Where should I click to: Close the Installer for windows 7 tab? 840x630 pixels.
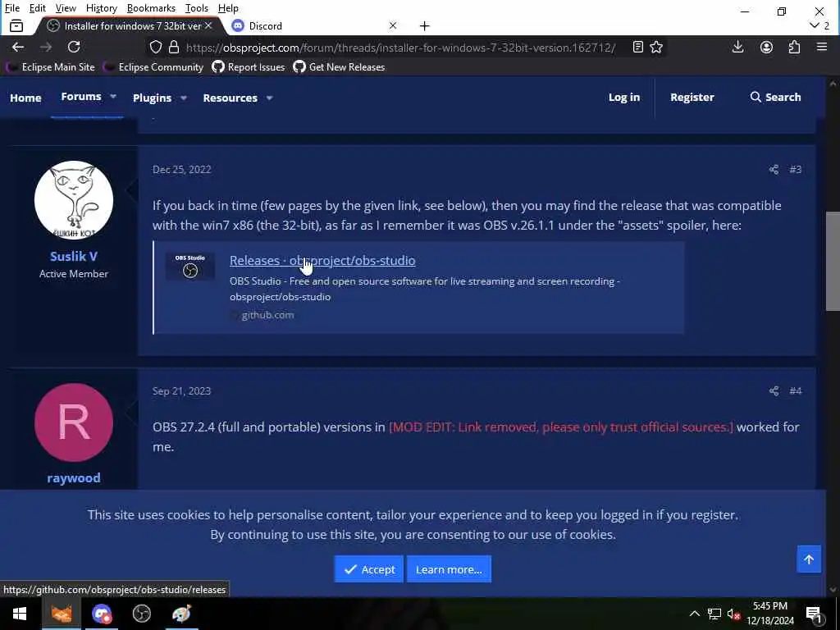tap(208, 25)
